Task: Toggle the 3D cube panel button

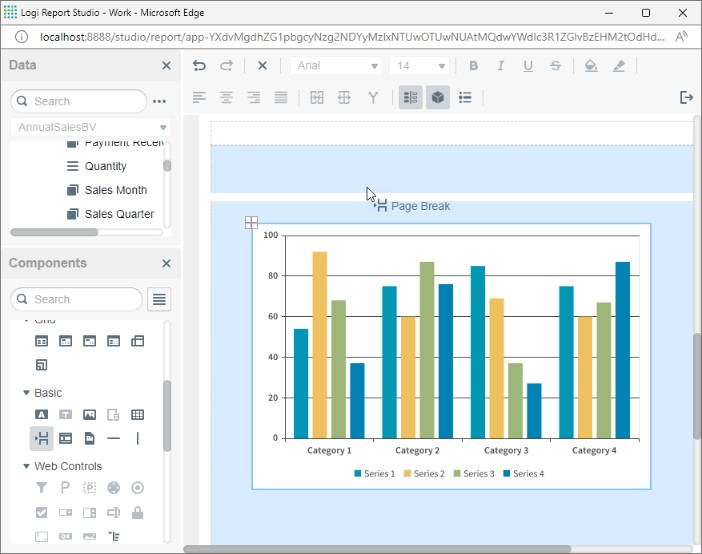Action: tap(437, 97)
